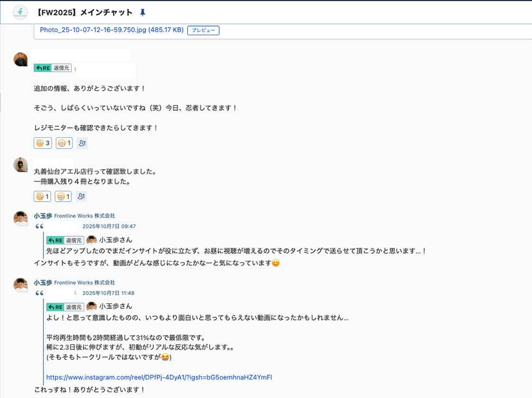Toggle the reaction showing count 3
Viewport: 532px width, 398px height.
[x=43, y=143]
